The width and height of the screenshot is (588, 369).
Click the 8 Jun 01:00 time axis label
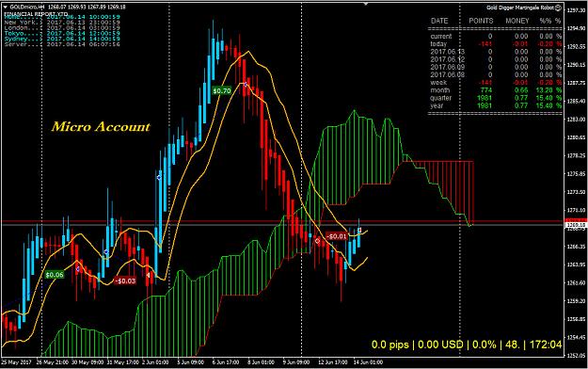tap(261, 362)
